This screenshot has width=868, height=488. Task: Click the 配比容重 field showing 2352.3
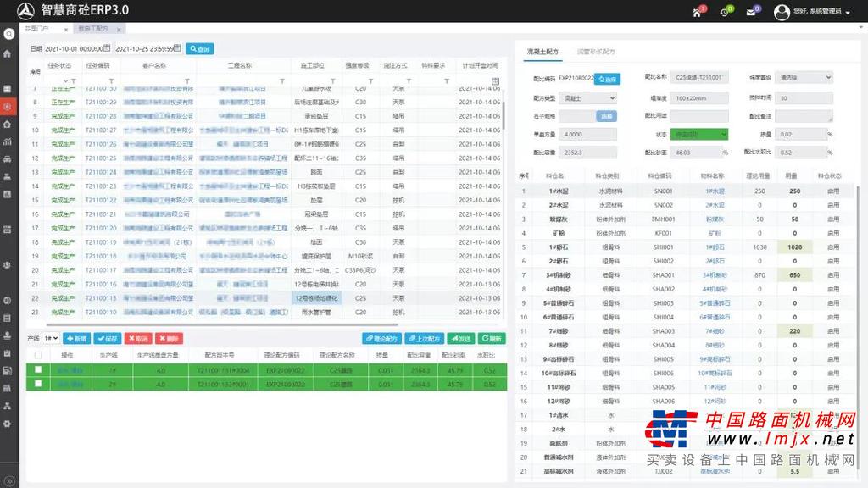point(587,152)
